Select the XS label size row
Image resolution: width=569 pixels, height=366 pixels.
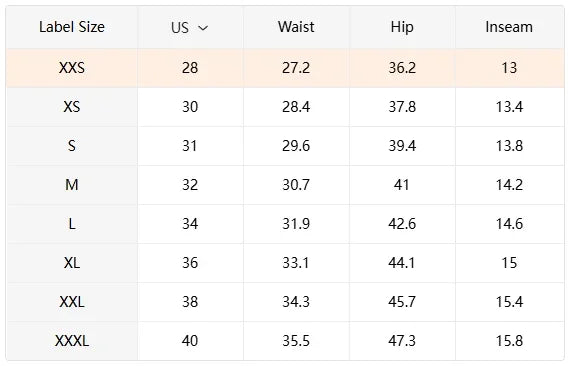(x=285, y=107)
